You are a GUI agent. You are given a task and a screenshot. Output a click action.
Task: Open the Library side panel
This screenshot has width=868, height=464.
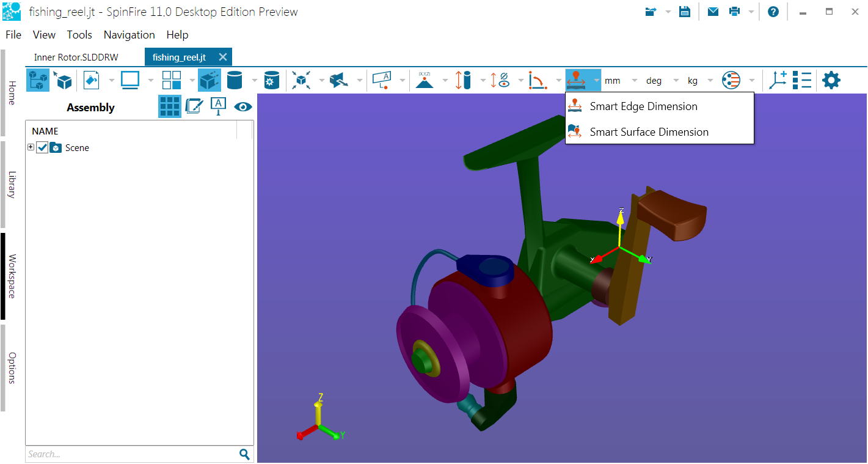(11, 185)
